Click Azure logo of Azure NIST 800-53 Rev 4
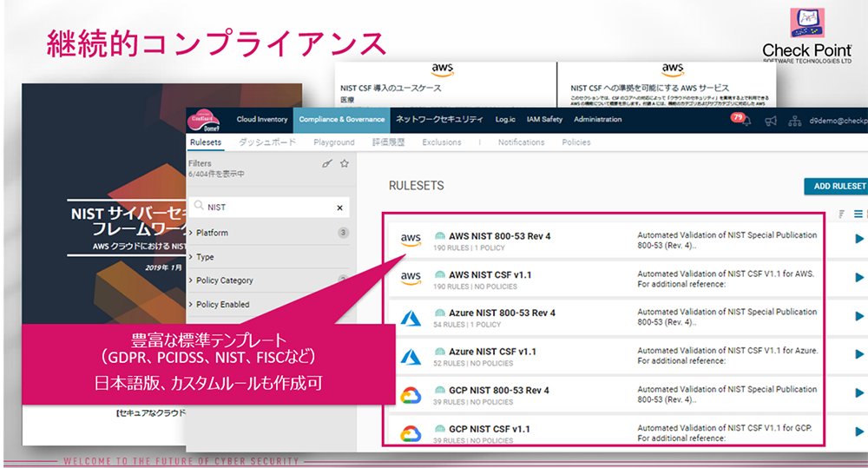The width and height of the screenshot is (868, 468). pos(411,318)
